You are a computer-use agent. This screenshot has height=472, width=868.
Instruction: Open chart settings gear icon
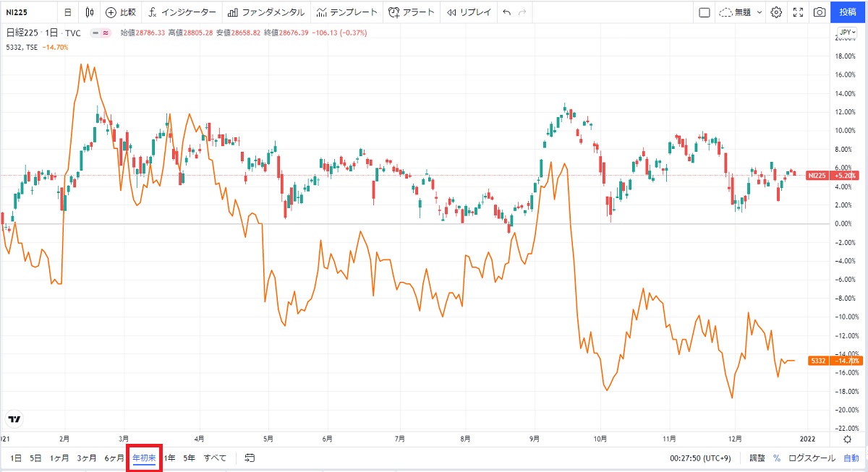click(x=776, y=12)
